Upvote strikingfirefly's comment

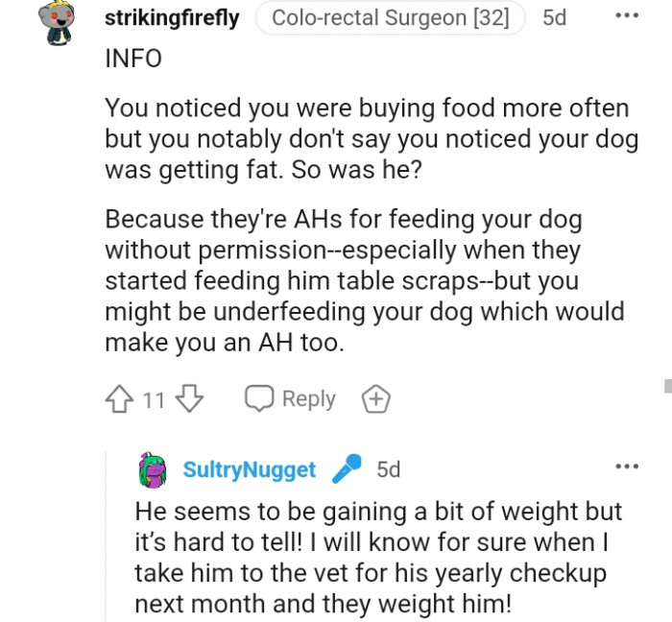(x=120, y=398)
